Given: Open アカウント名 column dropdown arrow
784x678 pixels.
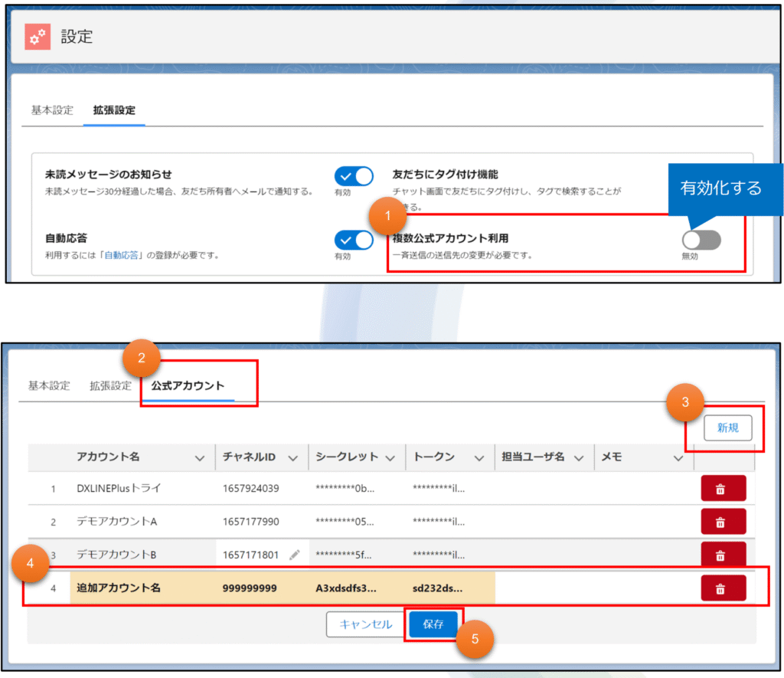Looking at the screenshot, I should coord(200,457).
